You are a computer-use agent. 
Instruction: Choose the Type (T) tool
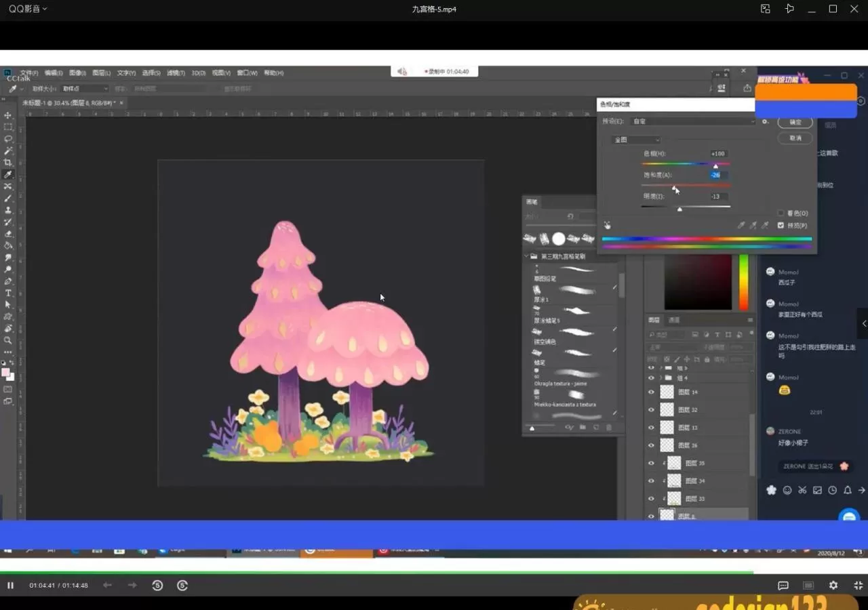(x=8, y=293)
